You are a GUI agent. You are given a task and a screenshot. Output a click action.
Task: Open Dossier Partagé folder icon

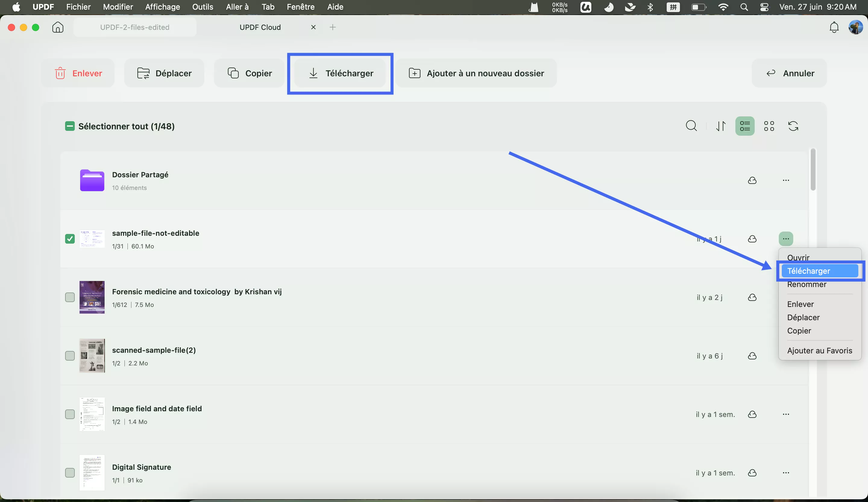click(x=92, y=180)
